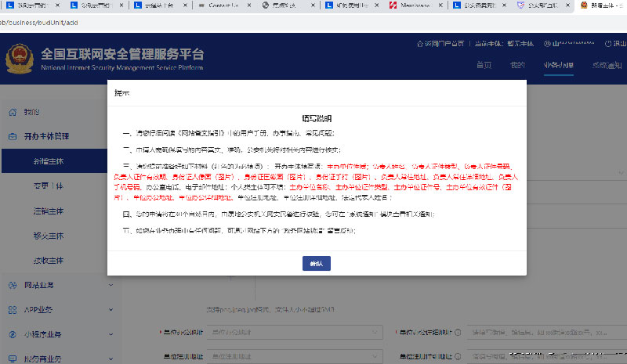The image size is (627, 364).
Task: Click the 服务商业务 sidebar icon
Action: (x=13, y=359)
